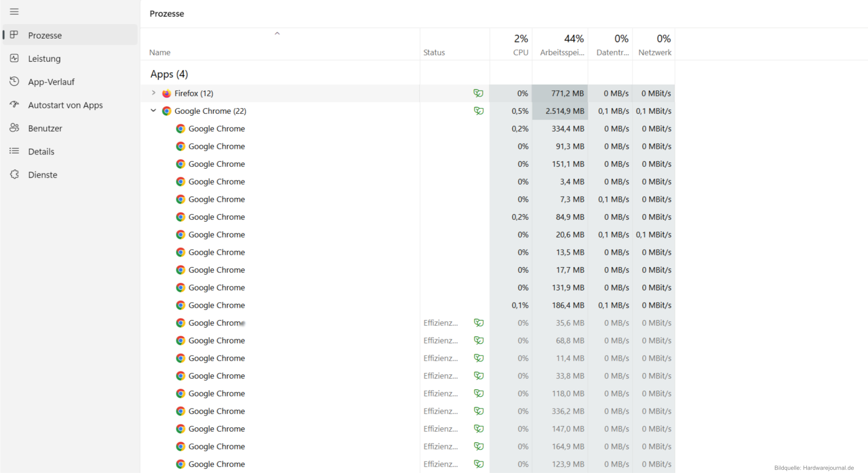Select Chrome process using 151,1 MB
The image size is (868, 473).
coord(407,164)
